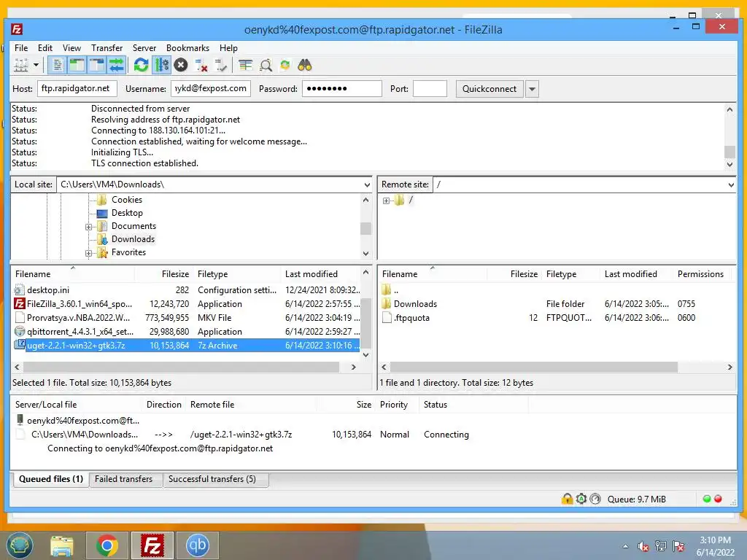The height and width of the screenshot is (560, 747).
Task: Switch to the Queued files tab
Action: (x=50, y=479)
